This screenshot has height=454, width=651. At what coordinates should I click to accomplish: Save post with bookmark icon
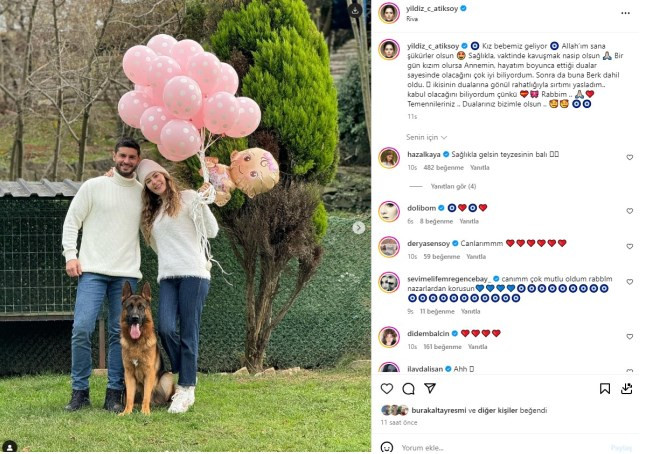click(604, 388)
